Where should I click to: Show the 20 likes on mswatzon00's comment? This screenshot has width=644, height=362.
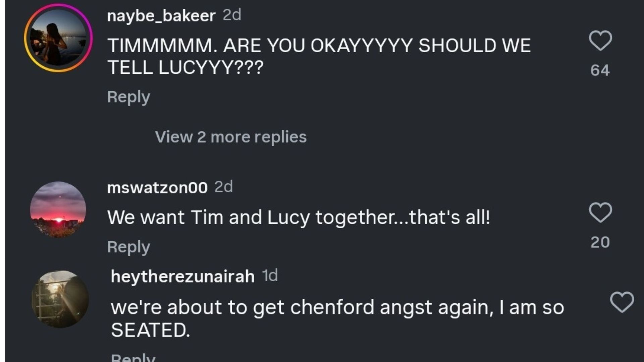tap(600, 242)
